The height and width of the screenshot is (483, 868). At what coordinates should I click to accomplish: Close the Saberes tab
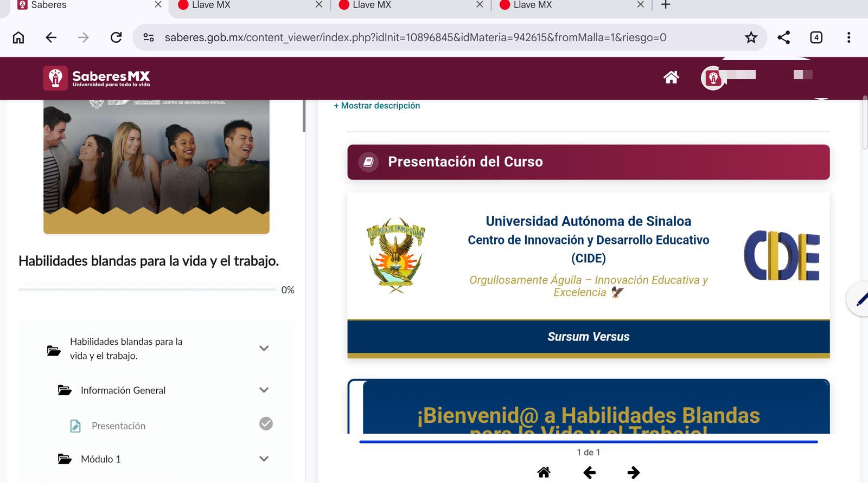click(158, 5)
